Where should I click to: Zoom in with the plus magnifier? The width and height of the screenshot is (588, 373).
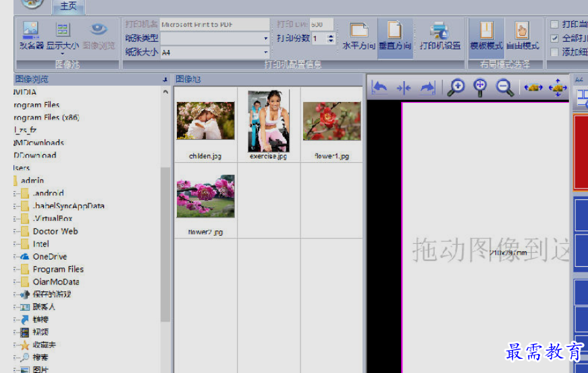click(456, 87)
